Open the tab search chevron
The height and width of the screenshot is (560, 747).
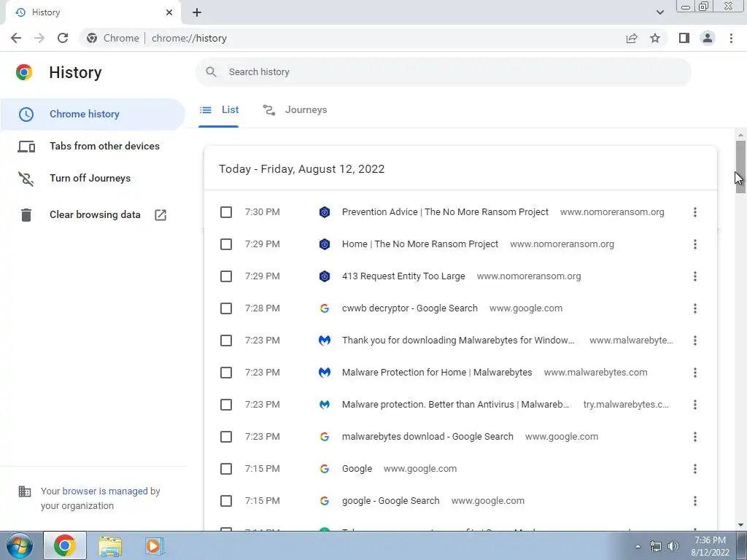point(659,12)
